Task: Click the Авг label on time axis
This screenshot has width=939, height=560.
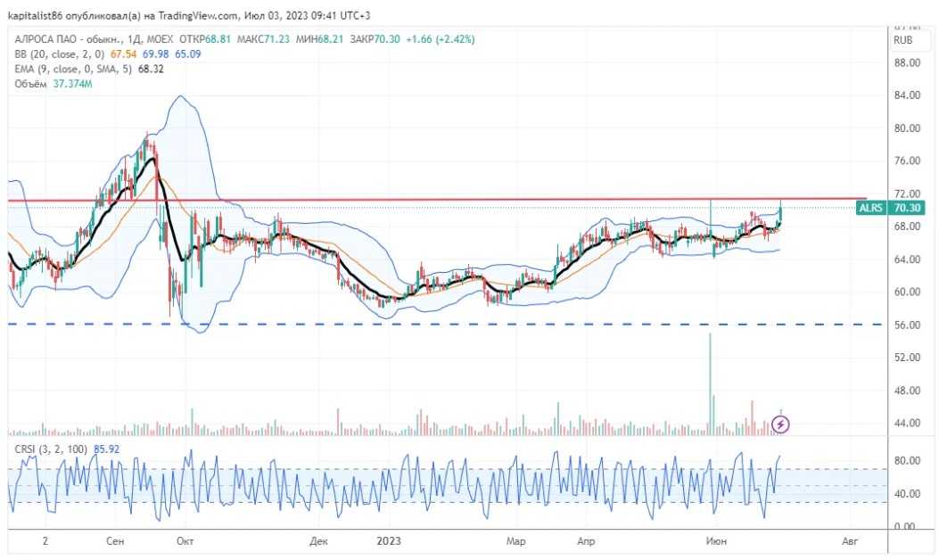Action: [850, 541]
